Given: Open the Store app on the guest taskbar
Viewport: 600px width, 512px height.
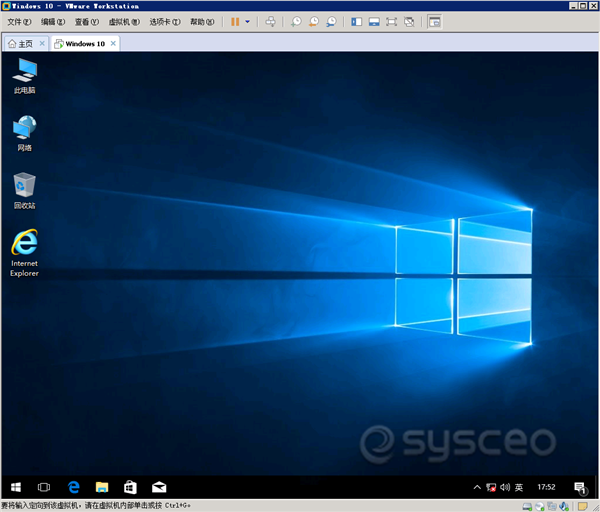Looking at the screenshot, I should click(x=130, y=487).
